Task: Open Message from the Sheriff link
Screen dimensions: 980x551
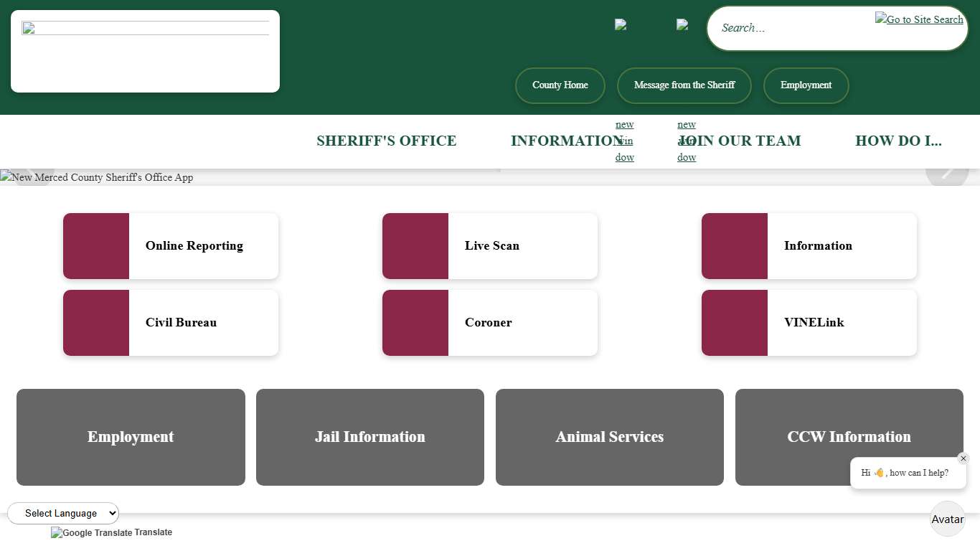Action: 684,85
